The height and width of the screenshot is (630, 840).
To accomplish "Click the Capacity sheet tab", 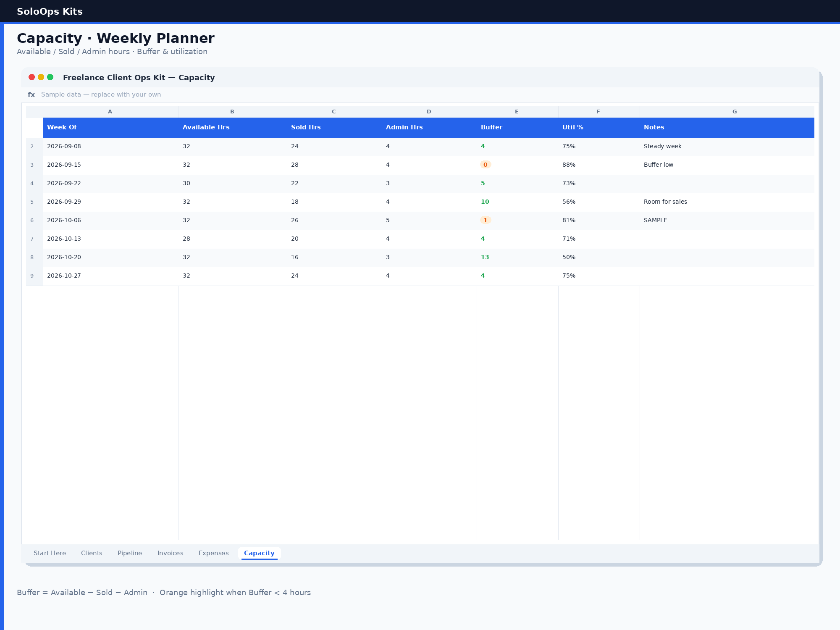I will [x=259, y=553].
